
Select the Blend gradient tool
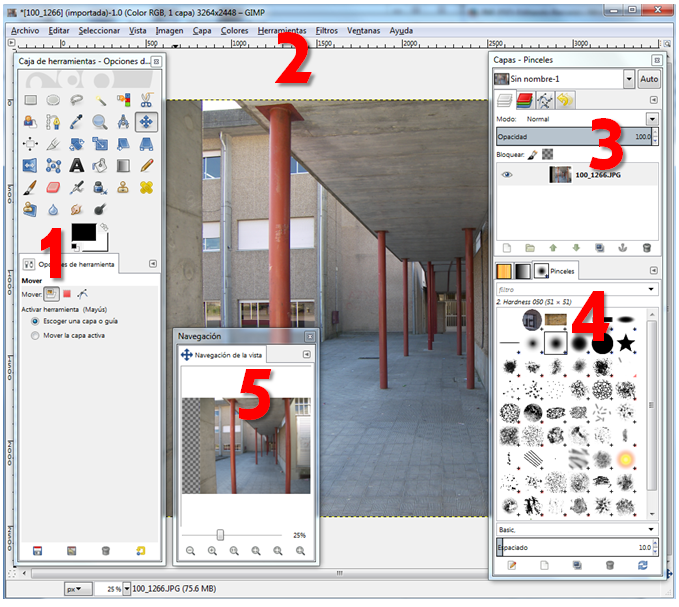(x=123, y=165)
